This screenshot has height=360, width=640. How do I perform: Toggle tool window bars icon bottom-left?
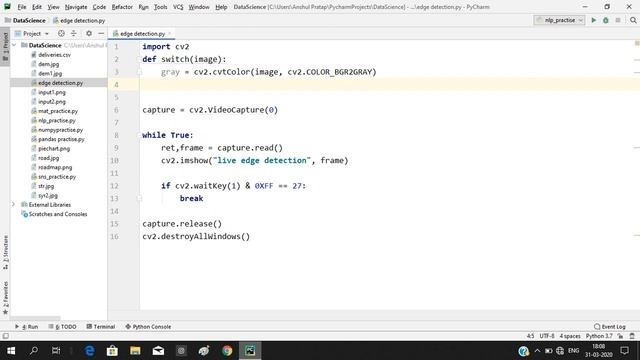(5, 336)
